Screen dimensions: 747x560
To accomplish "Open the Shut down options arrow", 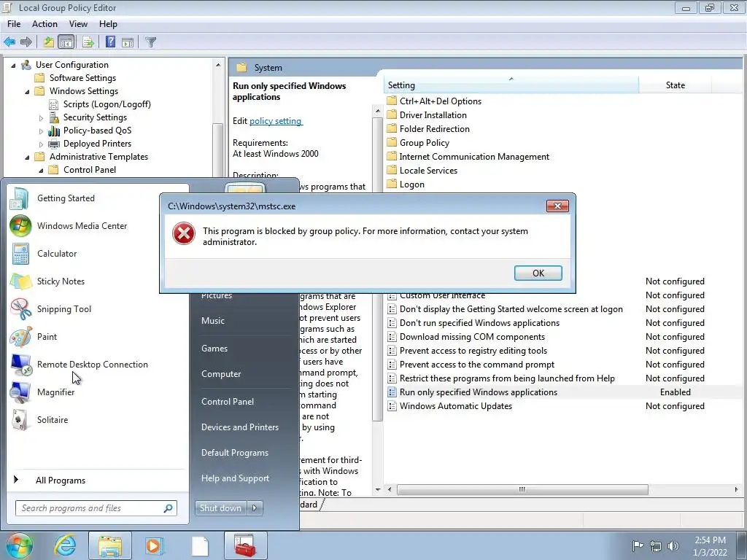I will 255,508.
